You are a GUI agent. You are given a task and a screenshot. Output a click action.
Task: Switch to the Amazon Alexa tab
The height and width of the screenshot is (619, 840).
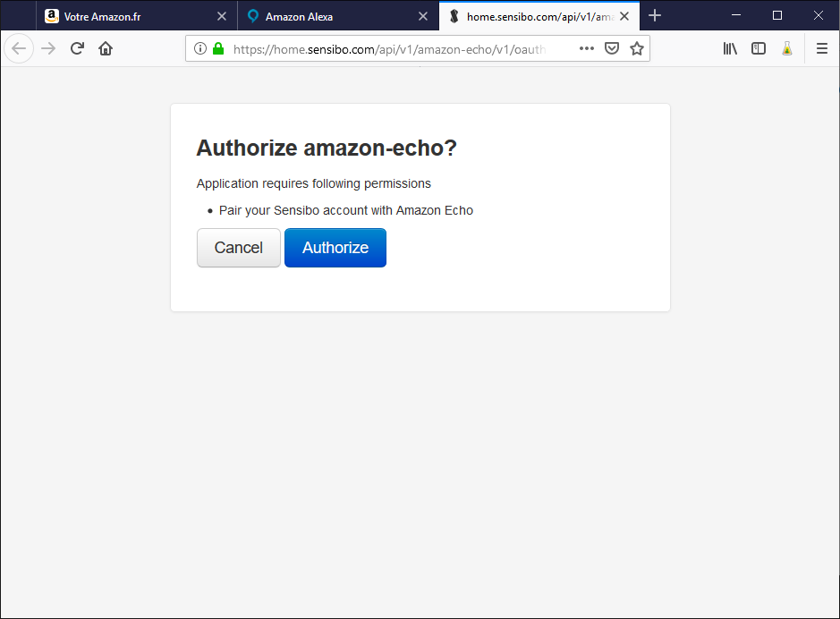pos(338,16)
